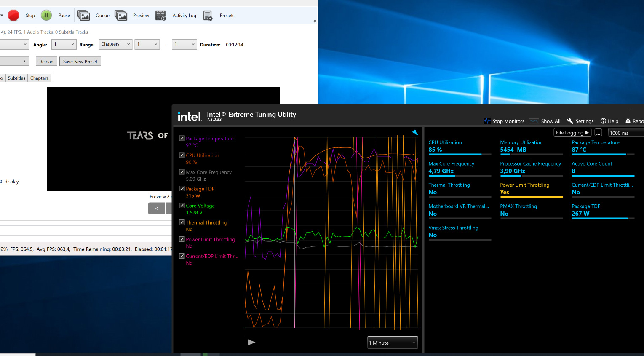Go to previous preview with < button
This screenshot has width=644, height=356.
157,208
